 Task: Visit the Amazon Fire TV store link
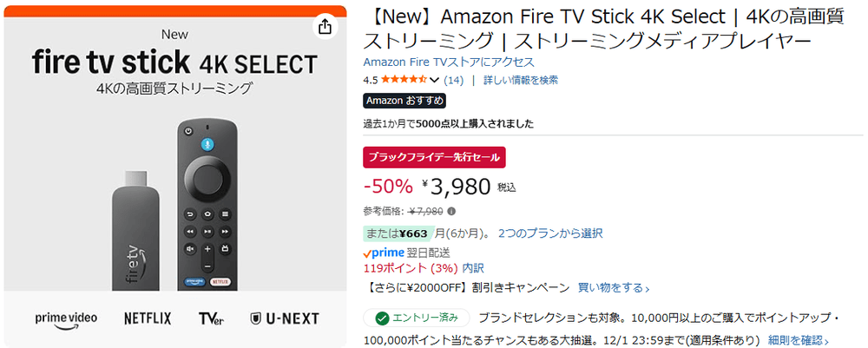[449, 62]
